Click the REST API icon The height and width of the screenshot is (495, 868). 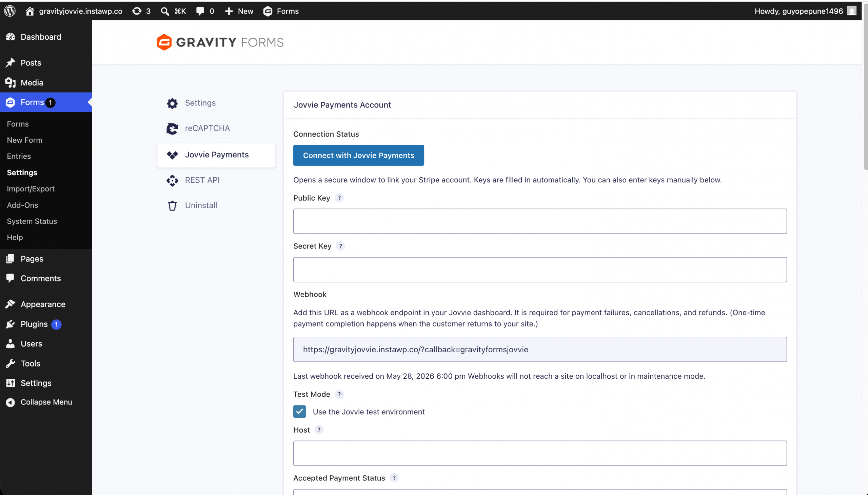click(172, 180)
